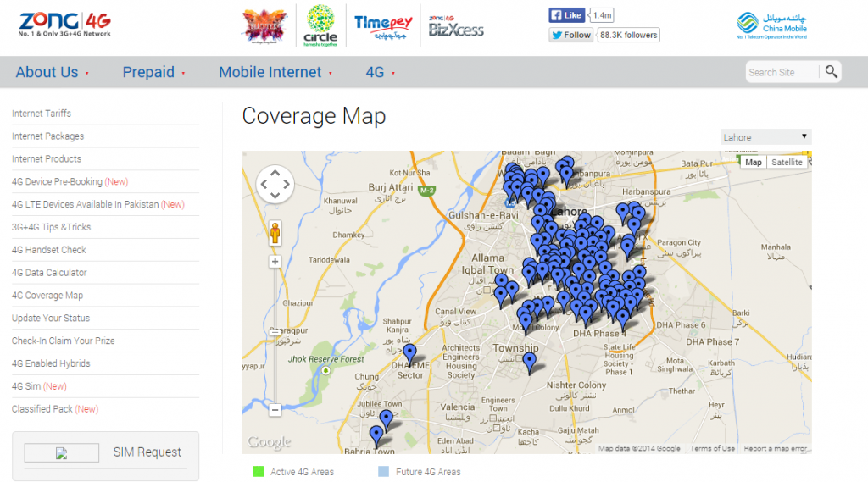This screenshot has height=482, width=868.
Task: Open map Terms of Use link
Action: tap(712, 448)
